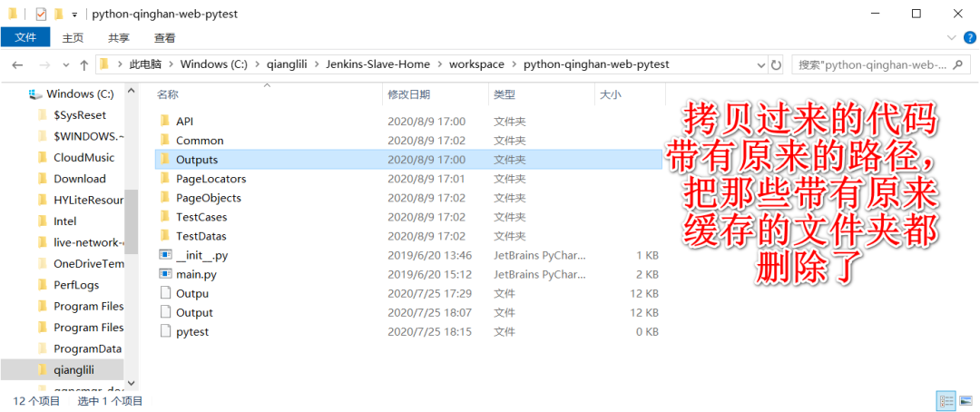Viewport: 980px width, 412px height.
Task: Go back with the Back arrow
Action: pyautogui.click(x=17, y=64)
